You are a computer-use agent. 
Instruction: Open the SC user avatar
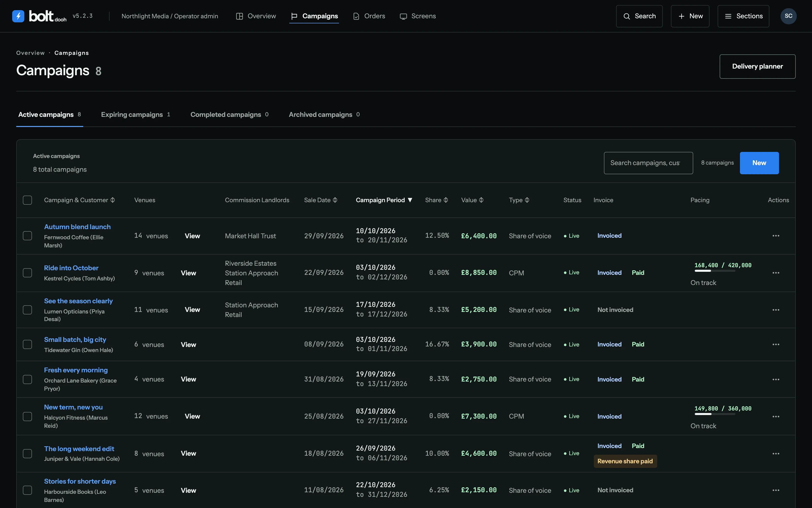pos(788,16)
